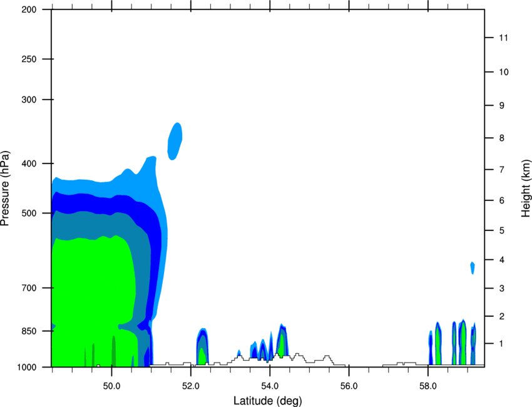Click latitude tick label 56.0
This screenshot has height=407, width=532.
349,386
